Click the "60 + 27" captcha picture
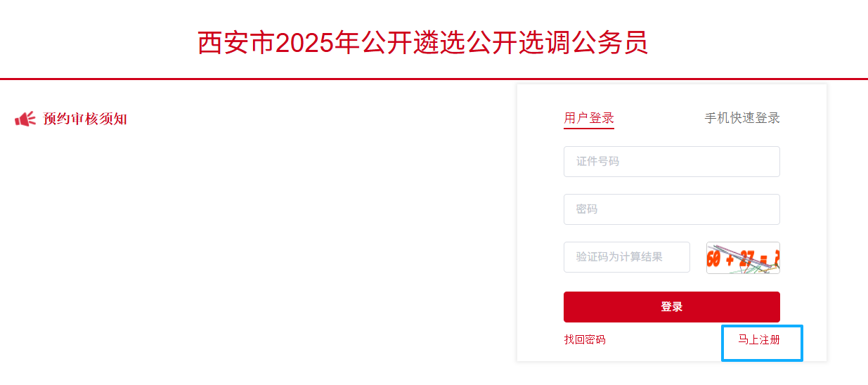This screenshot has height=385, width=868. pos(743,258)
